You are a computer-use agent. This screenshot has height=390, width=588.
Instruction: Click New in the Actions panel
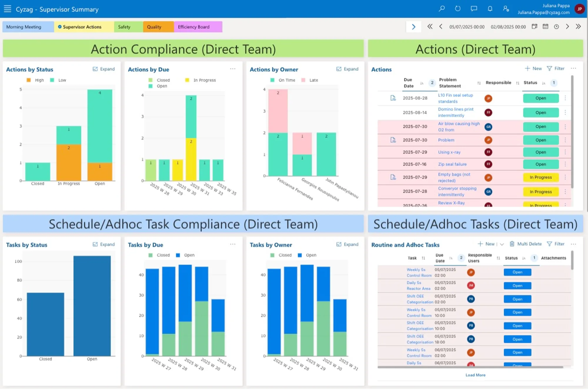click(533, 68)
